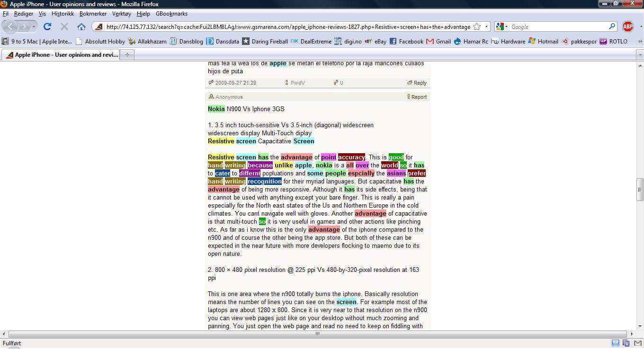Open the ROTLO bookmark
This screenshot has width=644, height=349.
(x=614, y=41)
